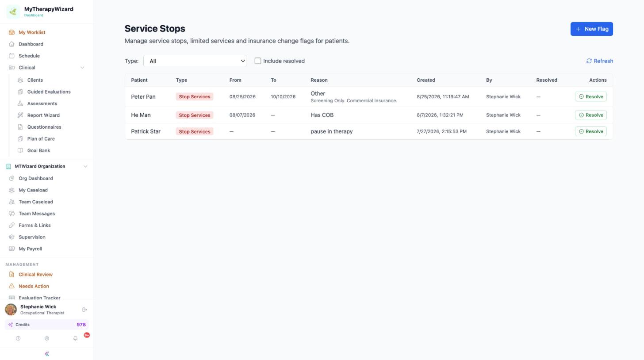
Task: Click the Report Wizard wand icon
Action: click(x=20, y=115)
